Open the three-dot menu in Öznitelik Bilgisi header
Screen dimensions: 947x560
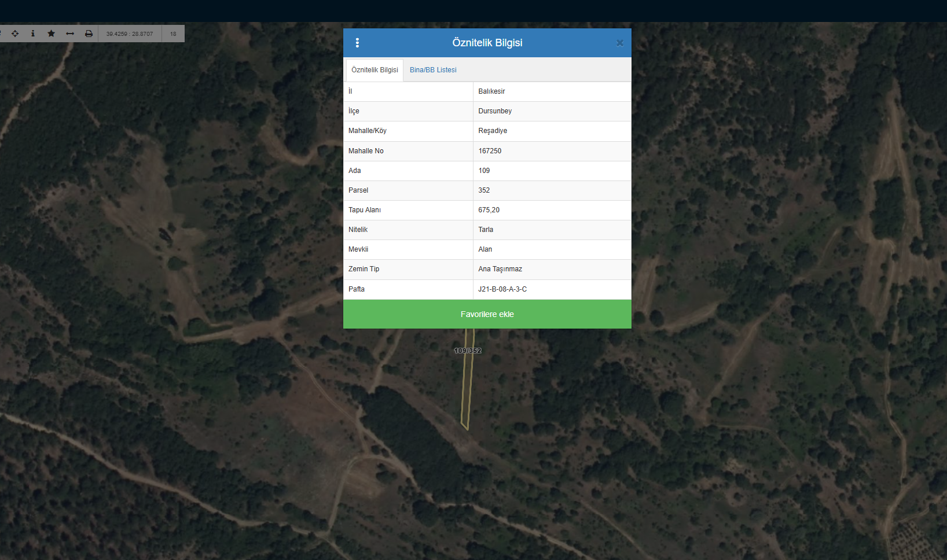357,43
